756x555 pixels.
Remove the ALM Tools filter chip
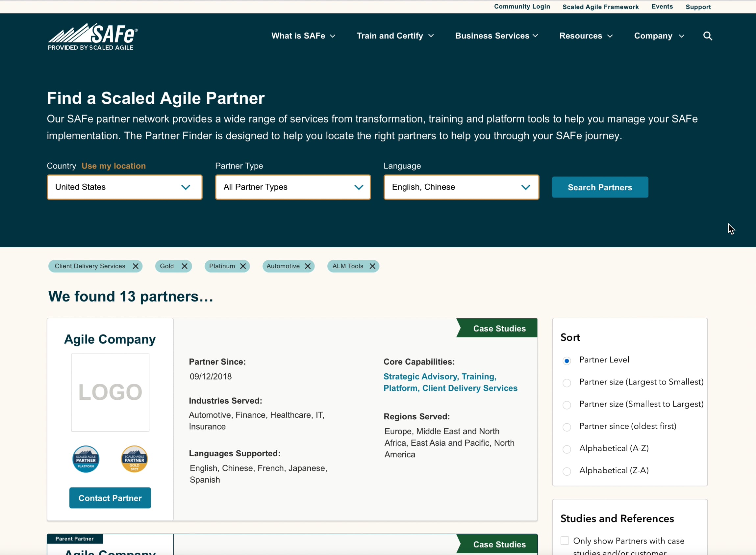click(x=372, y=266)
